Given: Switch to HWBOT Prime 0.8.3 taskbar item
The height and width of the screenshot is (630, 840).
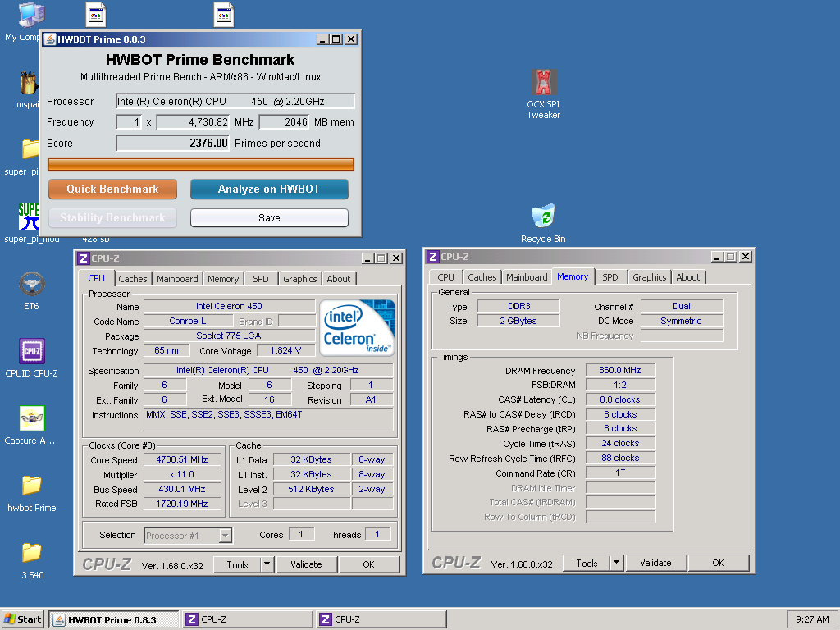Looking at the screenshot, I should pyautogui.click(x=114, y=620).
